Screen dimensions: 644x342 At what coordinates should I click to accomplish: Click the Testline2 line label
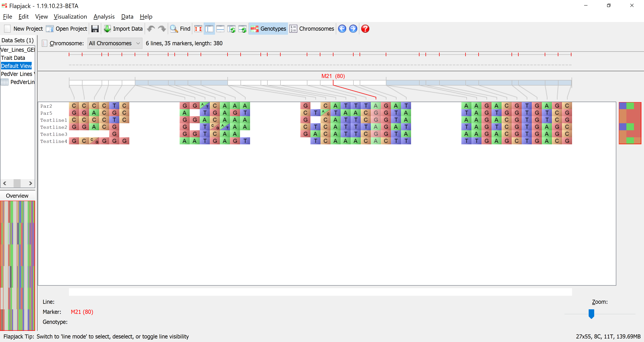click(54, 127)
